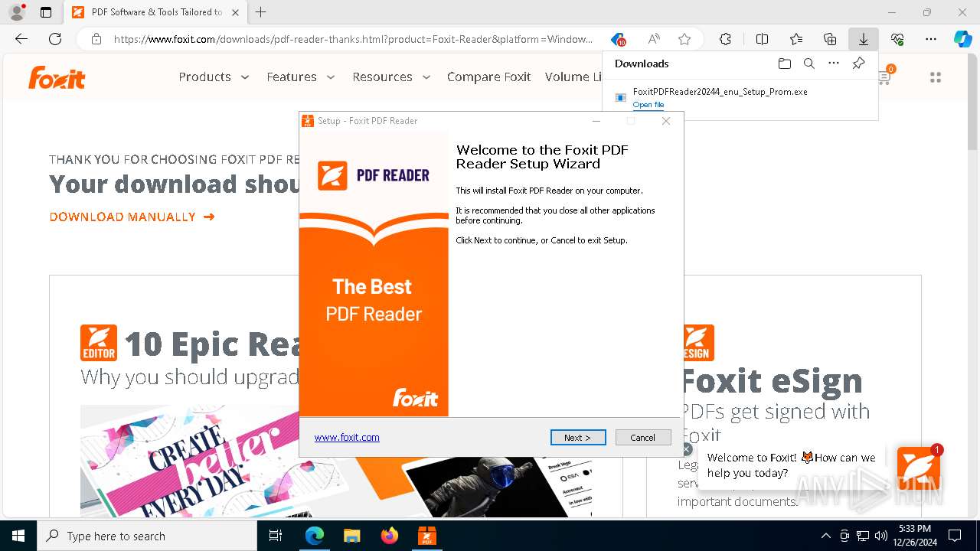
Task: Click the Foxit logo in the header
Action: (x=57, y=77)
